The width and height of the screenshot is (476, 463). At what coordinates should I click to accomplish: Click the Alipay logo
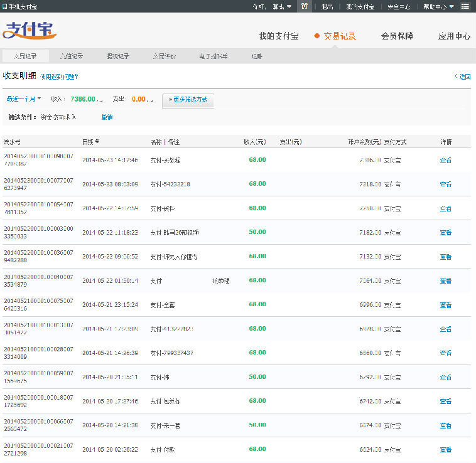(x=30, y=30)
